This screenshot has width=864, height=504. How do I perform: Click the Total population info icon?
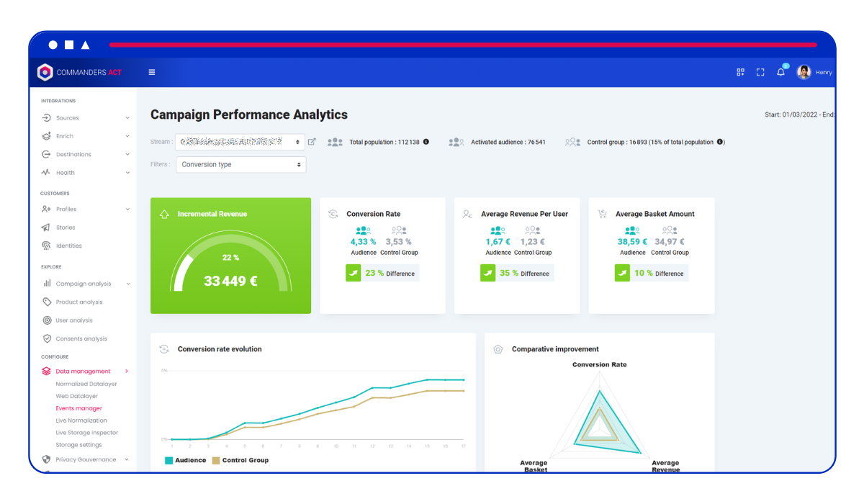tap(426, 142)
